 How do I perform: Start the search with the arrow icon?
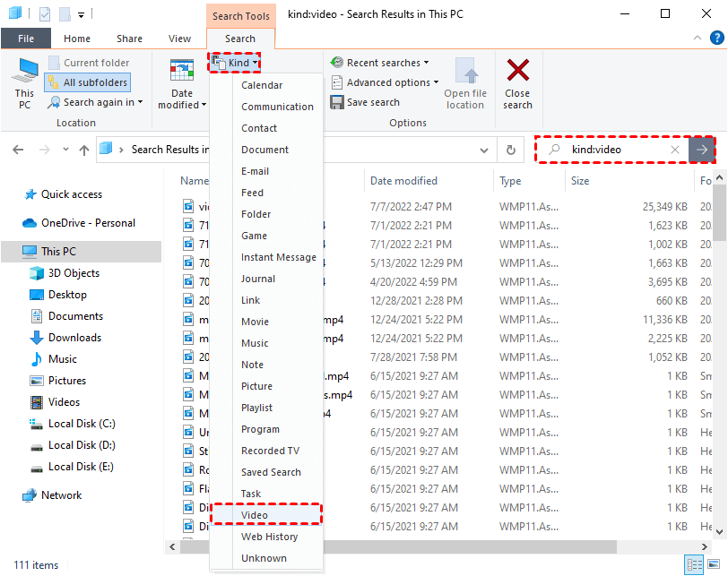point(703,150)
